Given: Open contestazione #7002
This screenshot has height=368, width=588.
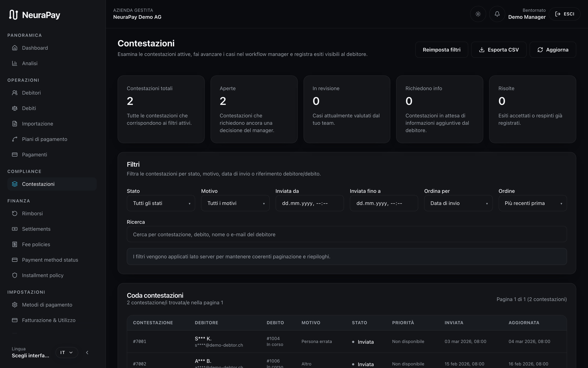Looking at the screenshot, I should click(x=140, y=364).
